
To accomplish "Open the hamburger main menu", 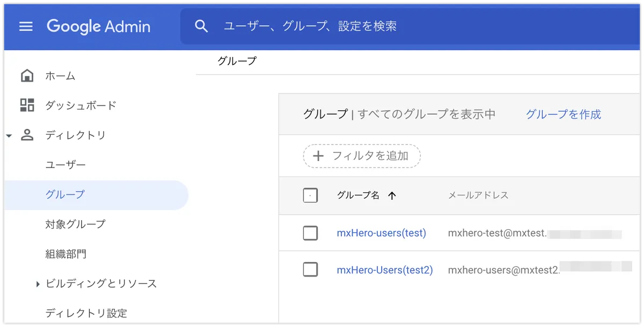I will tap(26, 26).
